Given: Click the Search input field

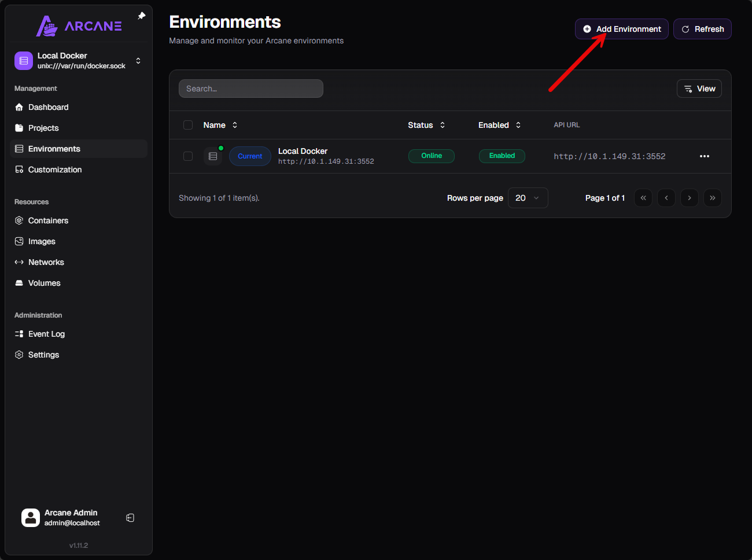Looking at the screenshot, I should tap(251, 89).
